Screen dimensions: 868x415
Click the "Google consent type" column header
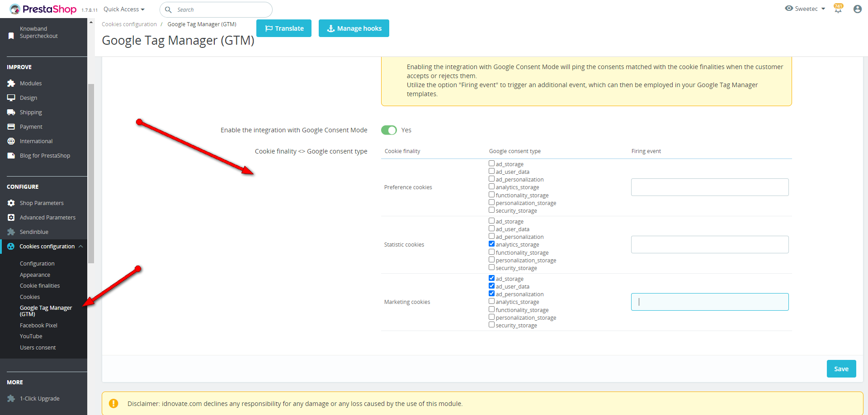coord(515,151)
